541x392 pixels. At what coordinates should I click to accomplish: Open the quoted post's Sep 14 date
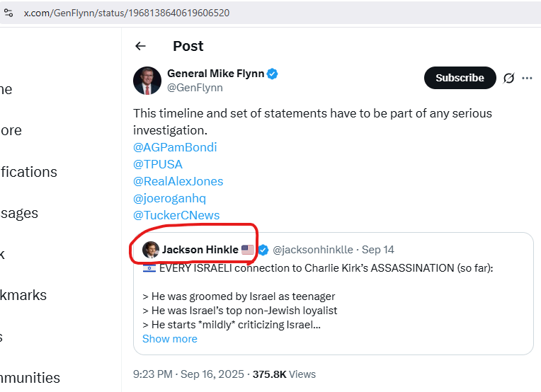(378, 249)
